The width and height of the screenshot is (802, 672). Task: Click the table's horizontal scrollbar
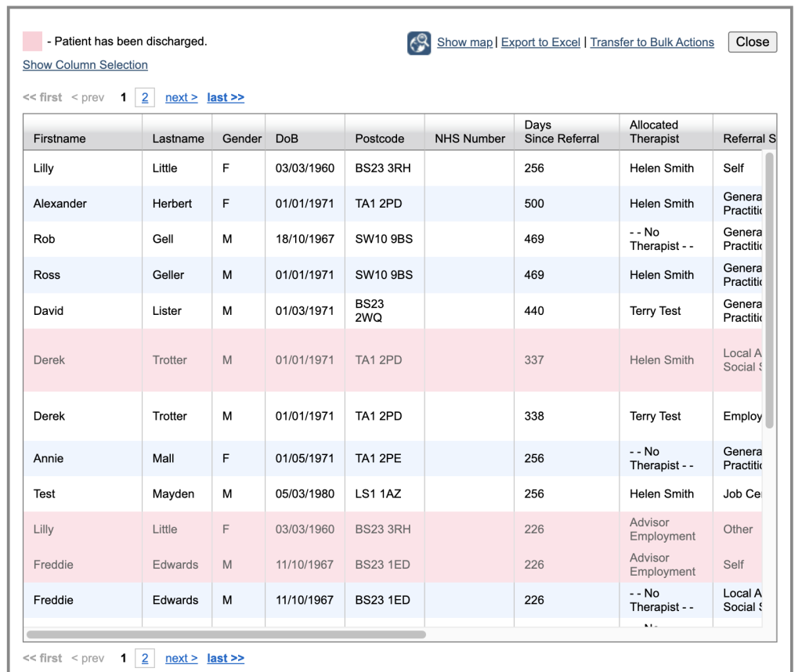[226, 634]
